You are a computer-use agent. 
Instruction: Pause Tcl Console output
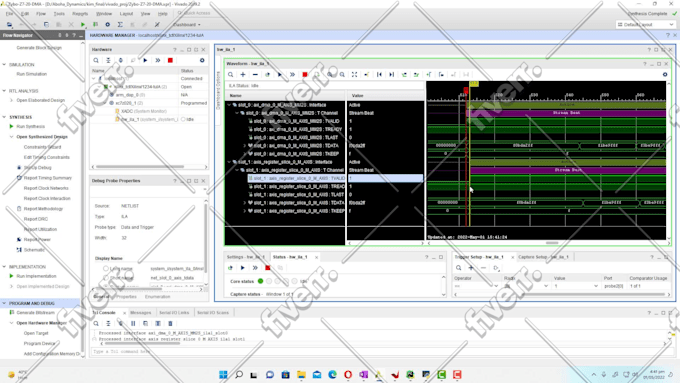pyautogui.click(x=133, y=324)
